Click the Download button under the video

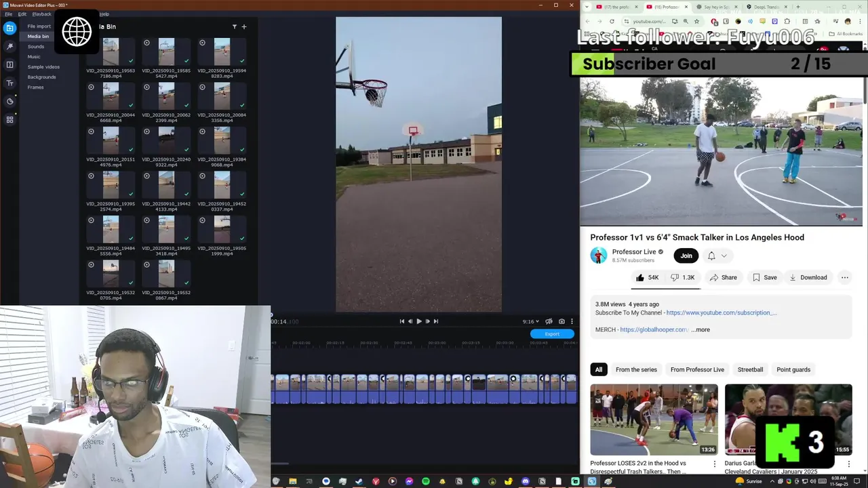pyautogui.click(x=808, y=277)
